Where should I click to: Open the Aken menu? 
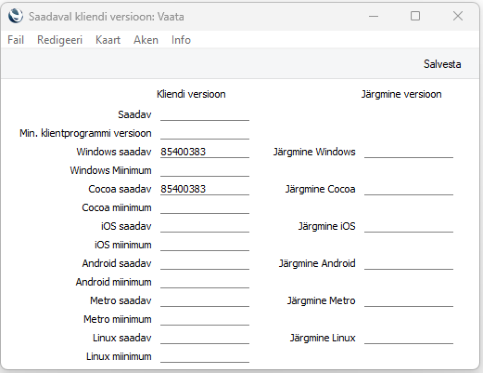146,40
